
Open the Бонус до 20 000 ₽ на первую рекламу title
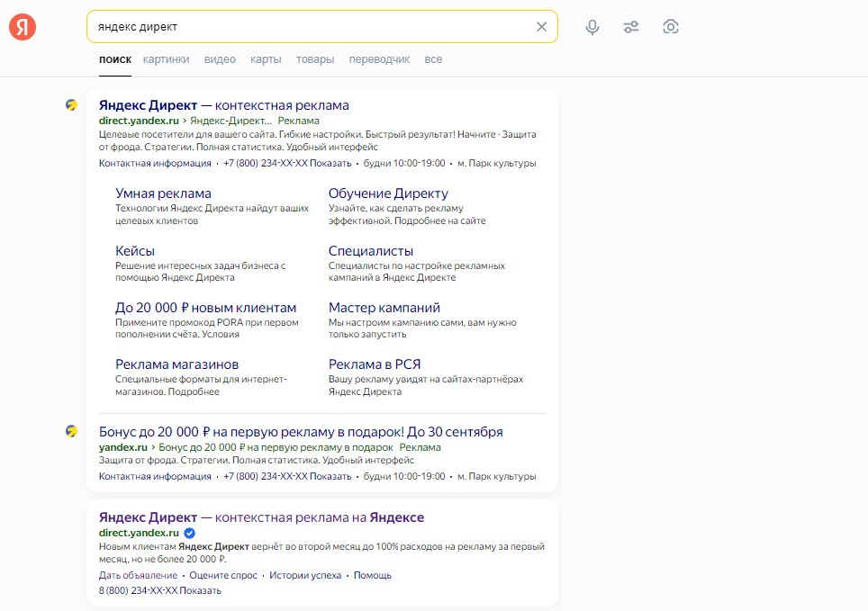click(x=301, y=432)
